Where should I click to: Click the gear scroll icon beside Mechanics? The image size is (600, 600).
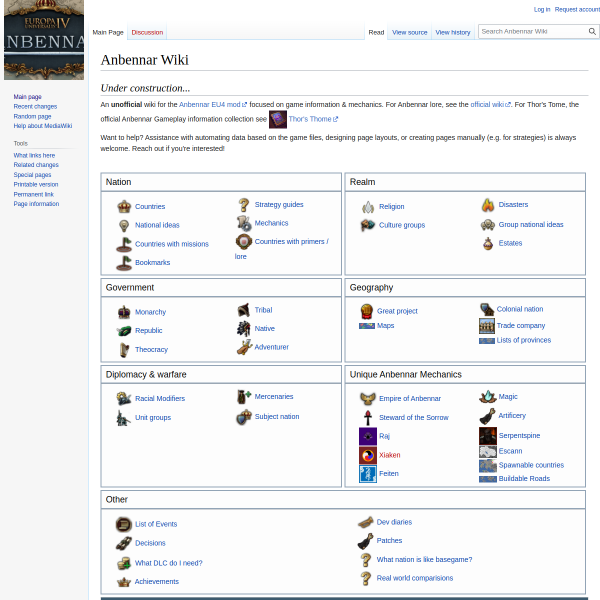(x=244, y=223)
